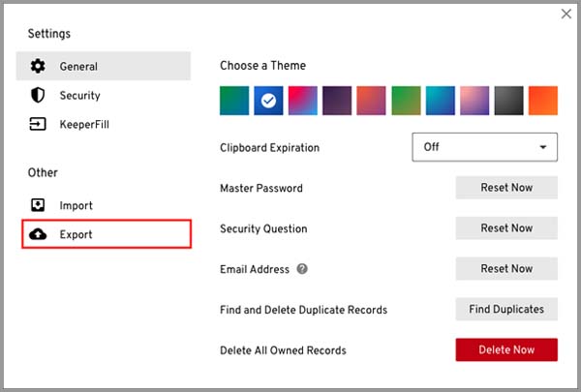
Task: Choose the dark purple theme swatch
Action: click(337, 101)
